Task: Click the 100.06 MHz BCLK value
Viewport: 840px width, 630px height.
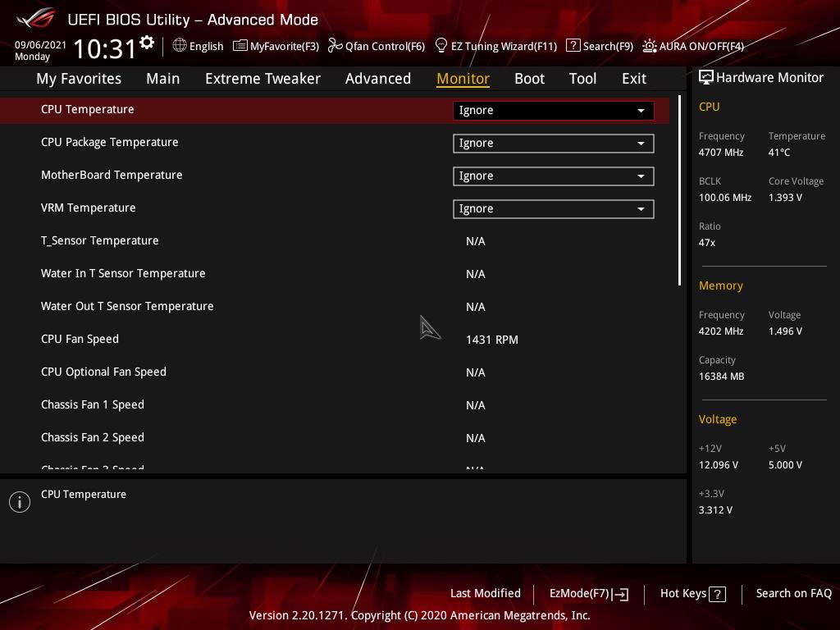Action: pyautogui.click(x=725, y=198)
